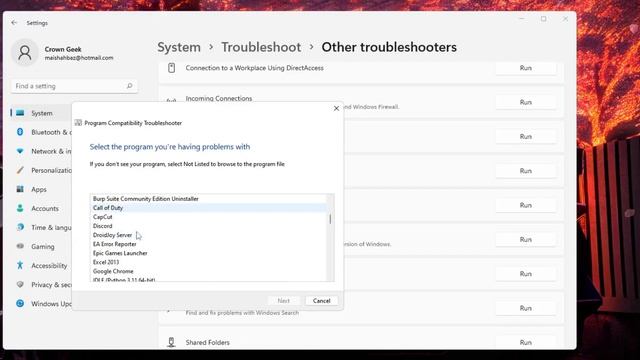This screenshot has height=360, width=640.
Task: Select the System sidebar item
Action: coord(42,113)
